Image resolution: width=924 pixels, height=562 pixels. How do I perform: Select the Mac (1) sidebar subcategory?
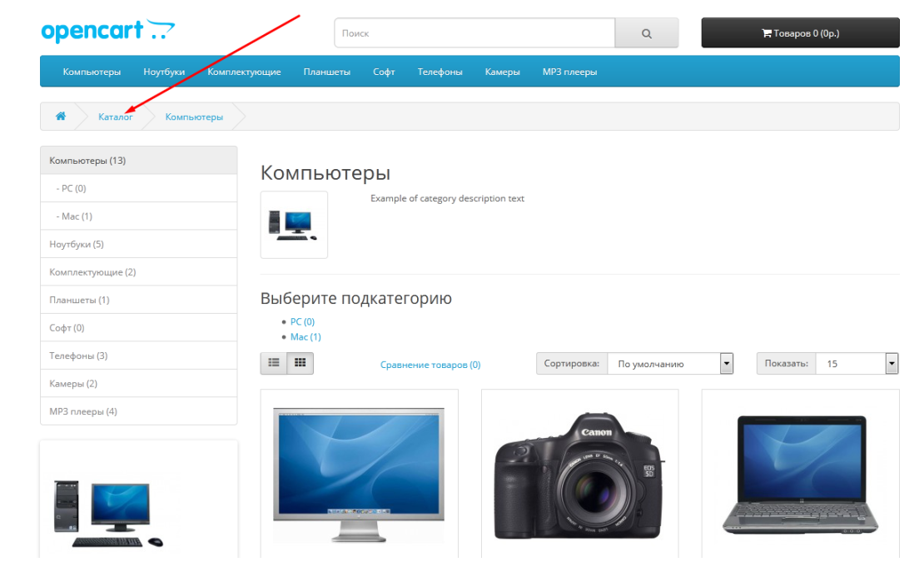tap(77, 216)
